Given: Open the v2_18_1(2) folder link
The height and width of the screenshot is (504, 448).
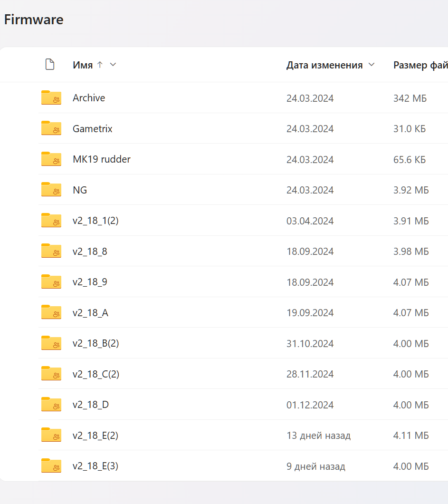Looking at the screenshot, I should coord(95,221).
